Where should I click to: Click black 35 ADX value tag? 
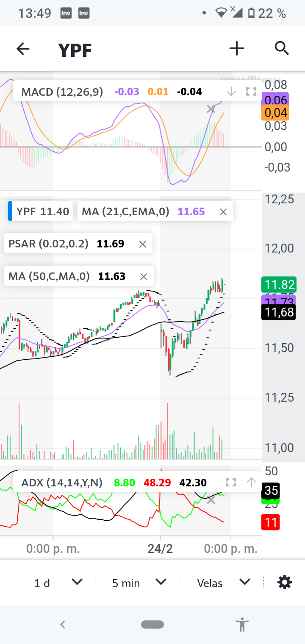pyautogui.click(x=271, y=491)
